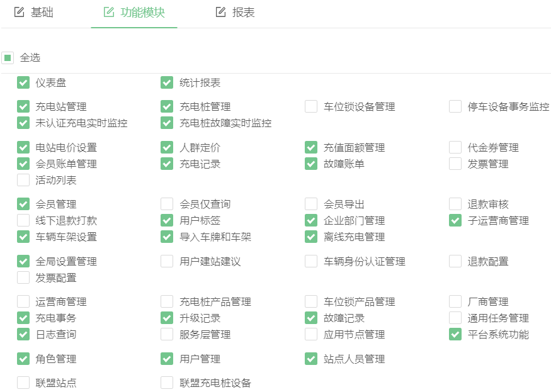
Task: Switch to the 基础 tab
Action: 33,13
